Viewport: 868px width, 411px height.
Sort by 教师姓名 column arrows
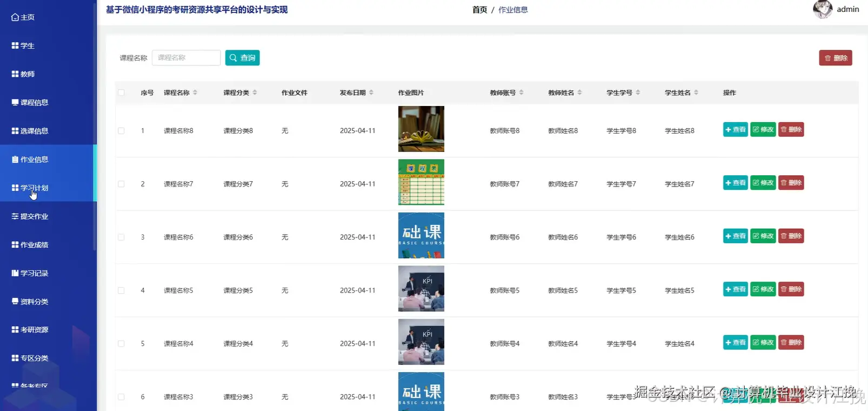pyautogui.click(x=579, y=92)
